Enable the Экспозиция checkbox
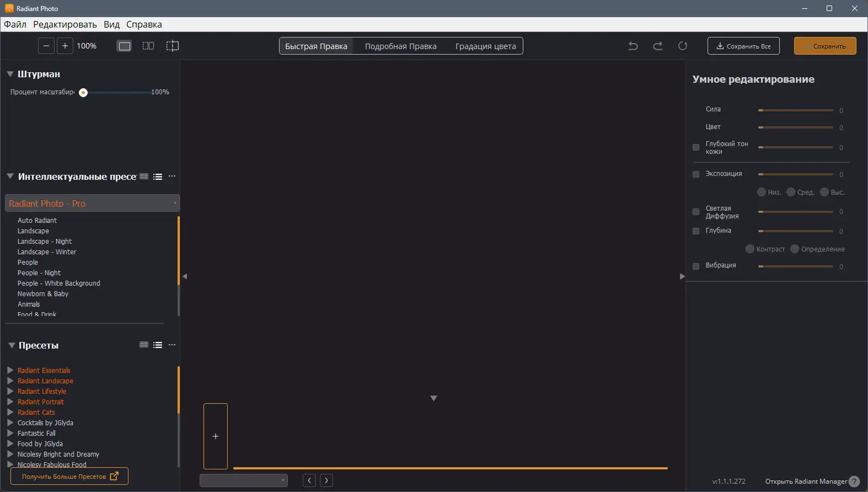This screenshot has width=868, height=492. 696,174
